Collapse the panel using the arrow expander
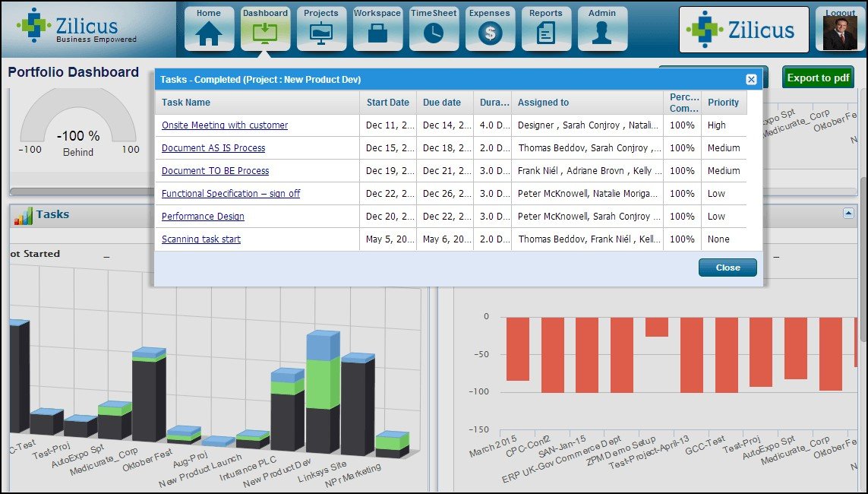868x494 pixels. (x=848, y=213)
